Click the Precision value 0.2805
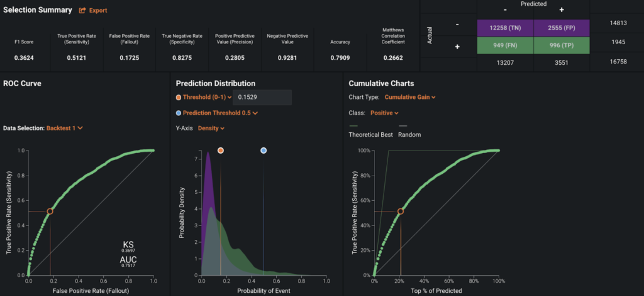Viewport: 644px width, 296px height. (x=235, y=58)
